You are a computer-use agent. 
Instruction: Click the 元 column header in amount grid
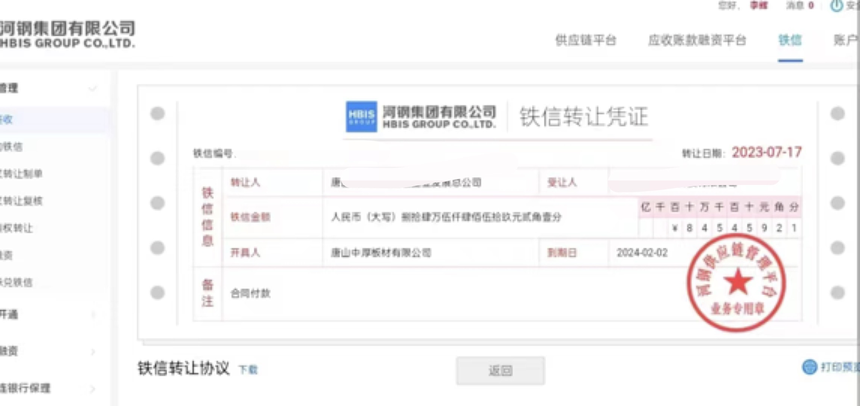(764, 207)
